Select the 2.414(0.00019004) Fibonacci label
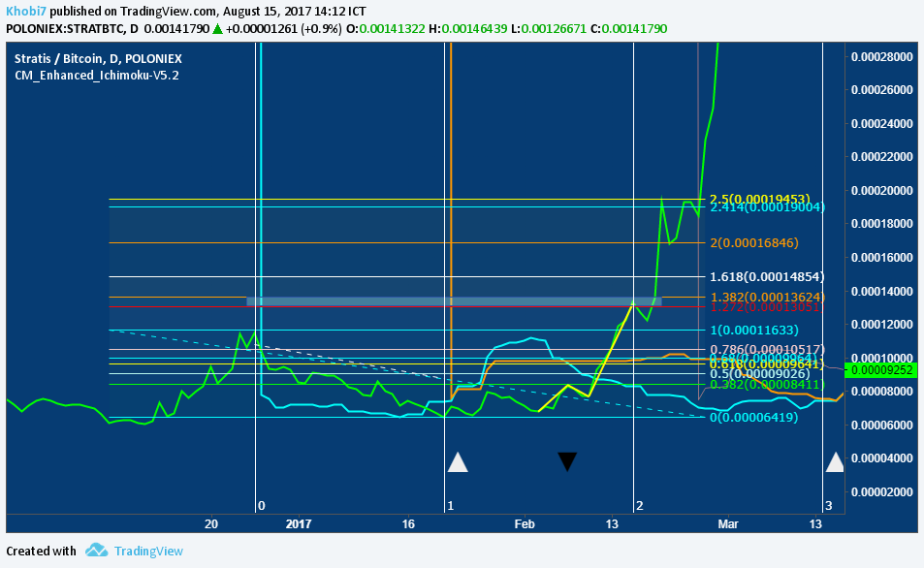The width and height of the screenshot is (924, 568). click(x=767, y=207)
